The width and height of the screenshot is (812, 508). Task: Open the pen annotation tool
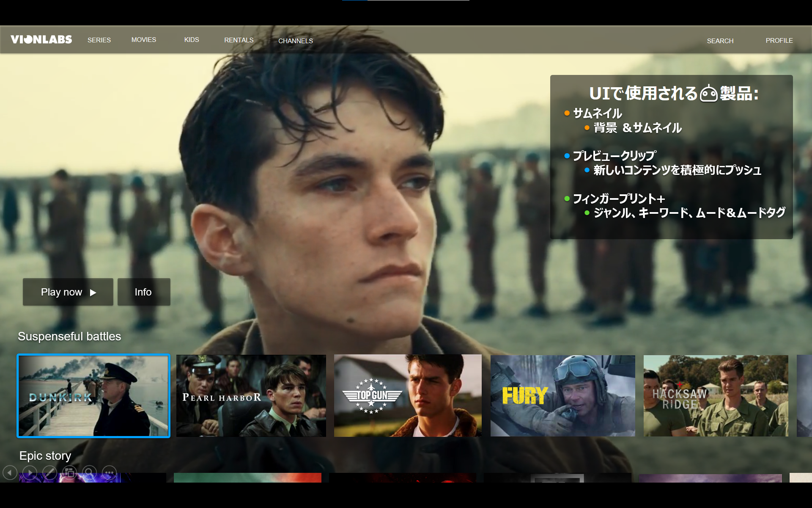click(49, 472)
